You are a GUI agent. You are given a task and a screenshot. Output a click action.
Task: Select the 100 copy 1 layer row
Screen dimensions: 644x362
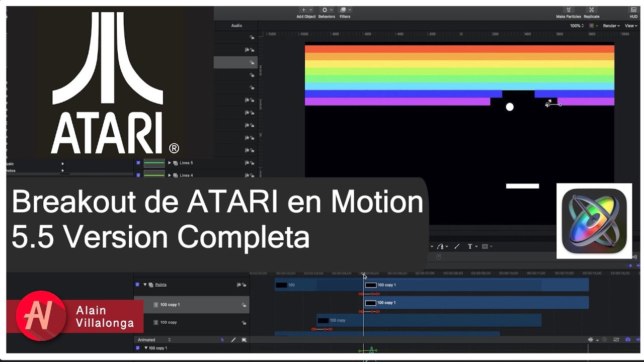(x=192, y=305)
